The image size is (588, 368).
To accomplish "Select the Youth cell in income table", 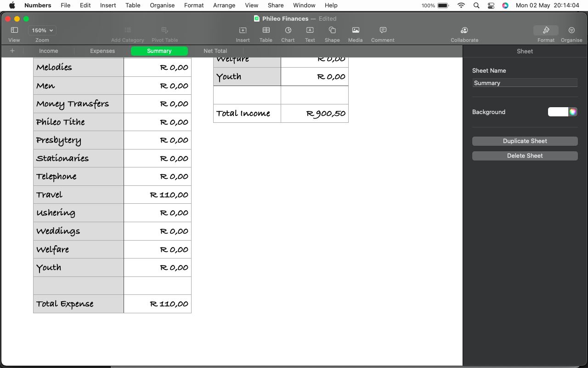I will click(x=247, y=77).
